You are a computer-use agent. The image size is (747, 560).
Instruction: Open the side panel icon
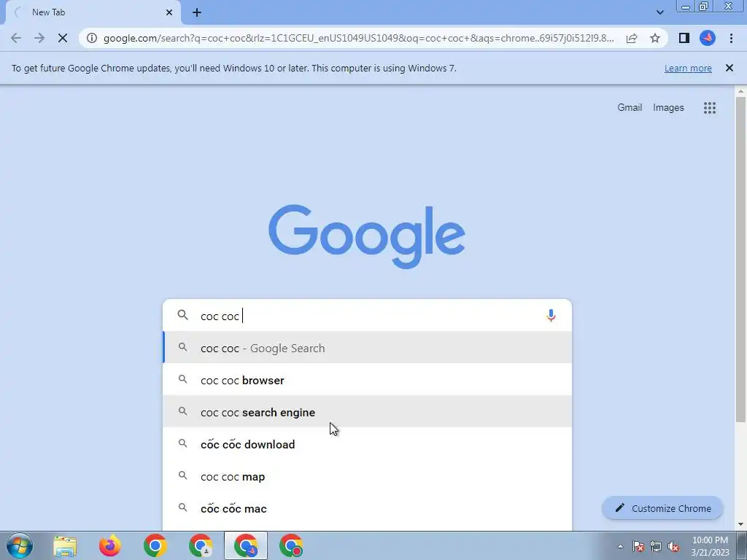684,38
